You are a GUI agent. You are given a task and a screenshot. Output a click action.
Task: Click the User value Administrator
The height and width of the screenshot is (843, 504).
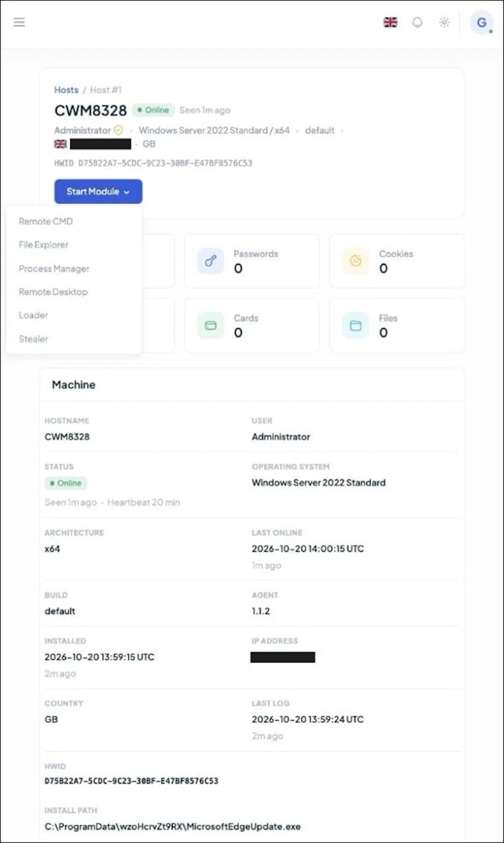coord(281,437)
